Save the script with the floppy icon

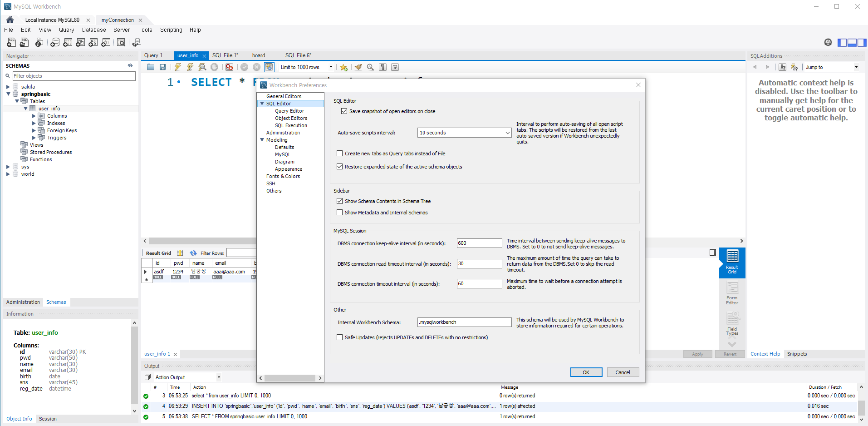click(x=162, y=67)
